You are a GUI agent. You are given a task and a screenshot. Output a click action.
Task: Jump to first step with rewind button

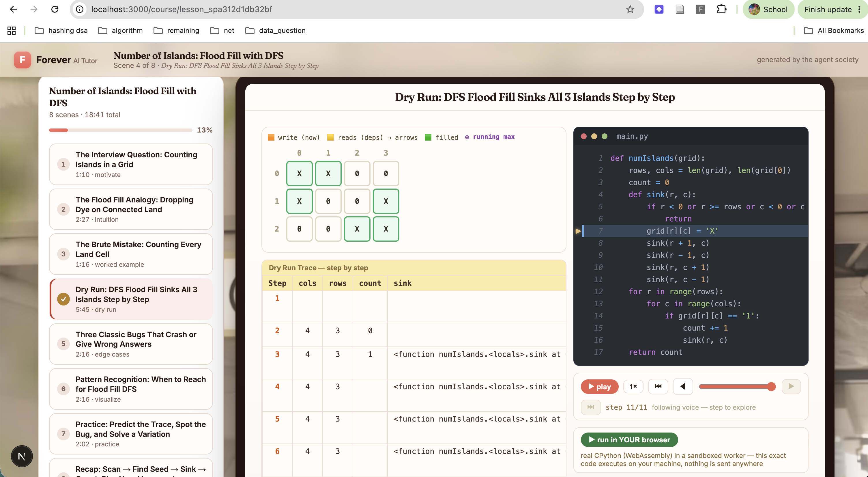pyautogui.click(x=658, y=386)
